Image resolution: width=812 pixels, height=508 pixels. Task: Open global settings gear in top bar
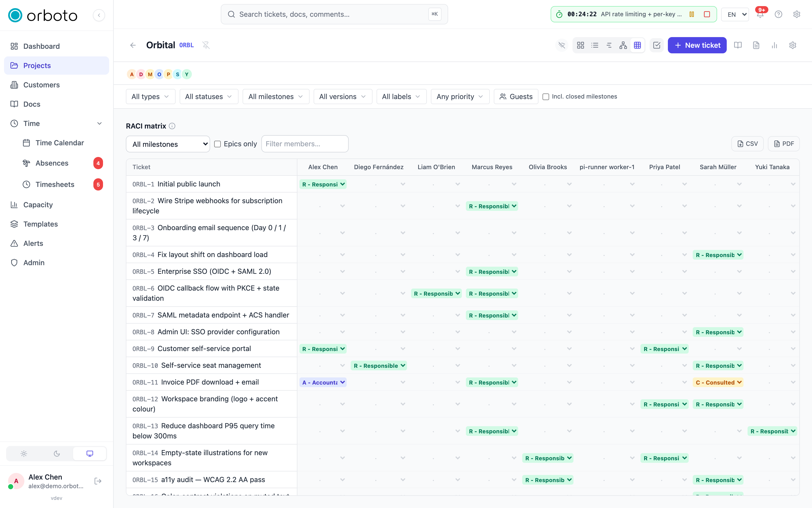[x=797, y=14]
